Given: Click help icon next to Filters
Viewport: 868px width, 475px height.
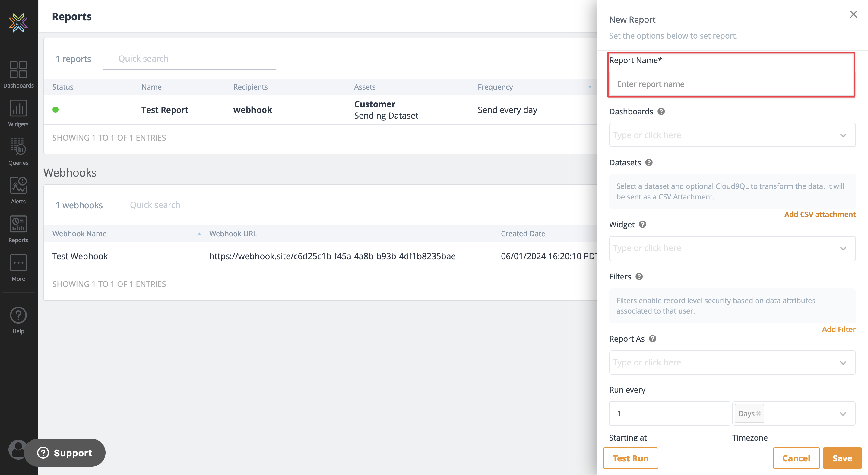Looking at the screenshot, I should click(639, 276).
